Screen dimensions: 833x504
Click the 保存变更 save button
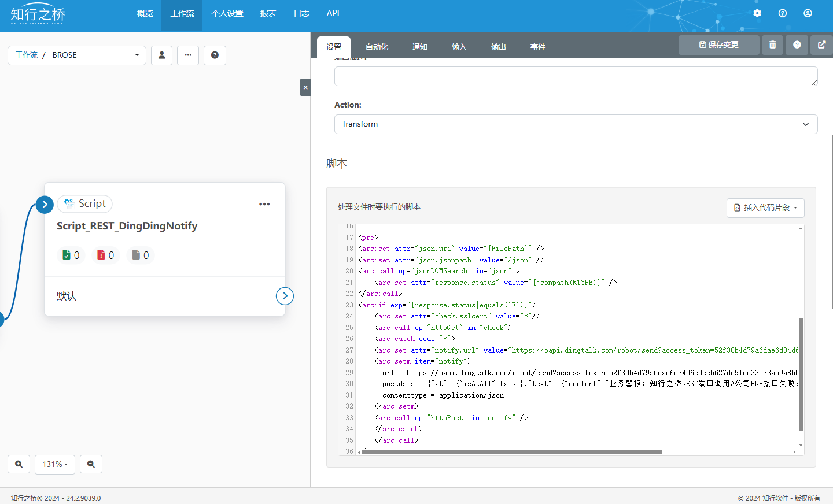pos(718,45)
